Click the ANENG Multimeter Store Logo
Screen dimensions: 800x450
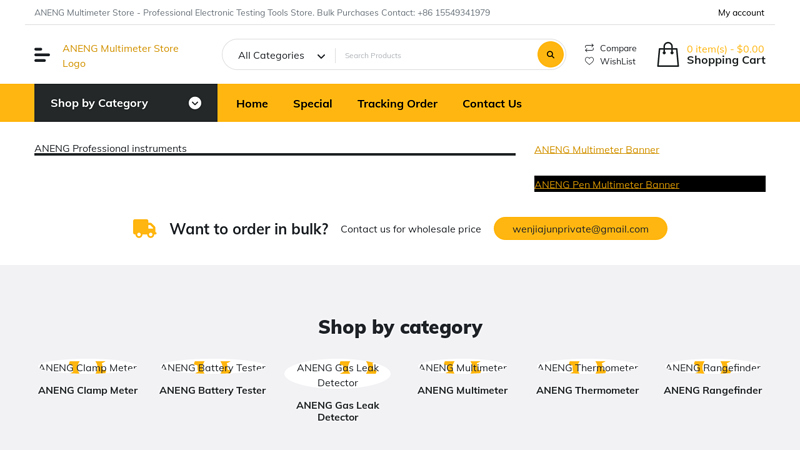coord(120,55)
